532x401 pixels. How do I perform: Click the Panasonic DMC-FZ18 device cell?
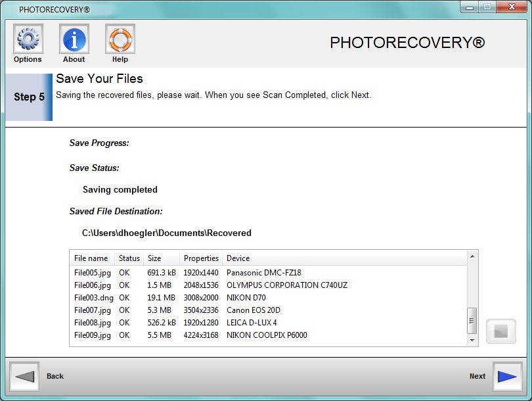(x=263, y=273)
